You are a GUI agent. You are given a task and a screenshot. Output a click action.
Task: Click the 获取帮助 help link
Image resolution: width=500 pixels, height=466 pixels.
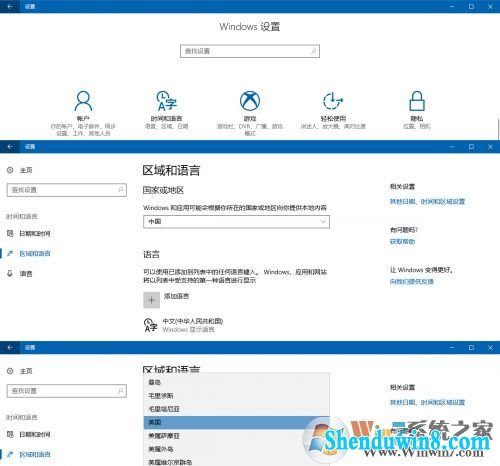tap(402, 241)
